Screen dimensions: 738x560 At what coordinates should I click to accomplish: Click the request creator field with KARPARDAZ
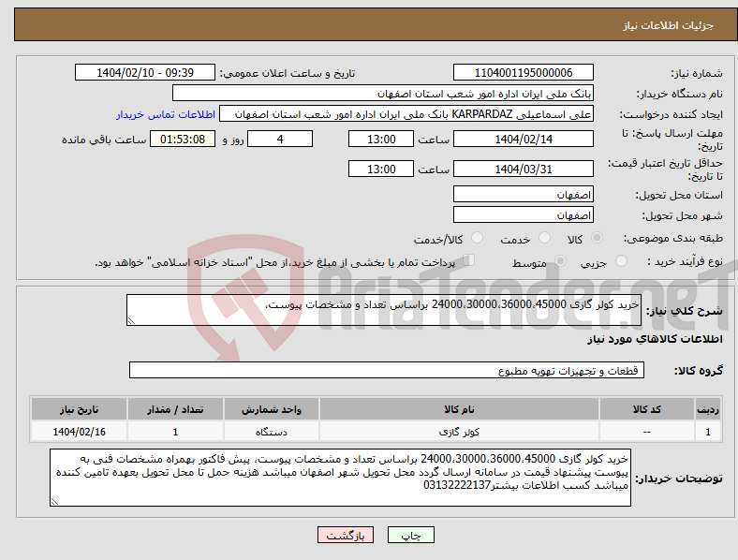tap(406, 114)
